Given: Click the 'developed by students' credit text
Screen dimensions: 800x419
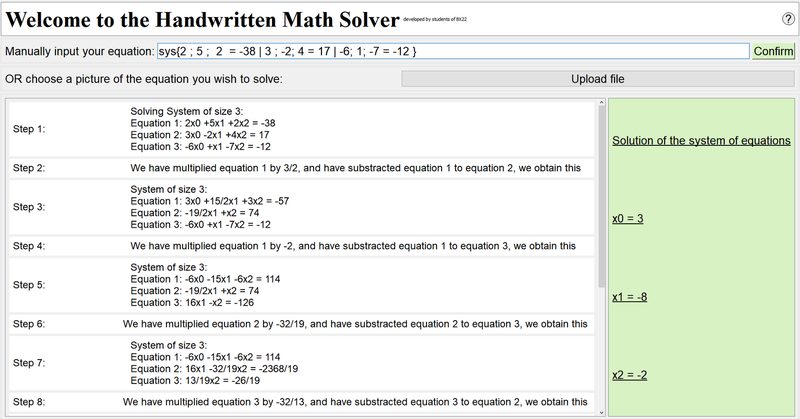Looking at the screenshot, I should click(x=435, y=19).
